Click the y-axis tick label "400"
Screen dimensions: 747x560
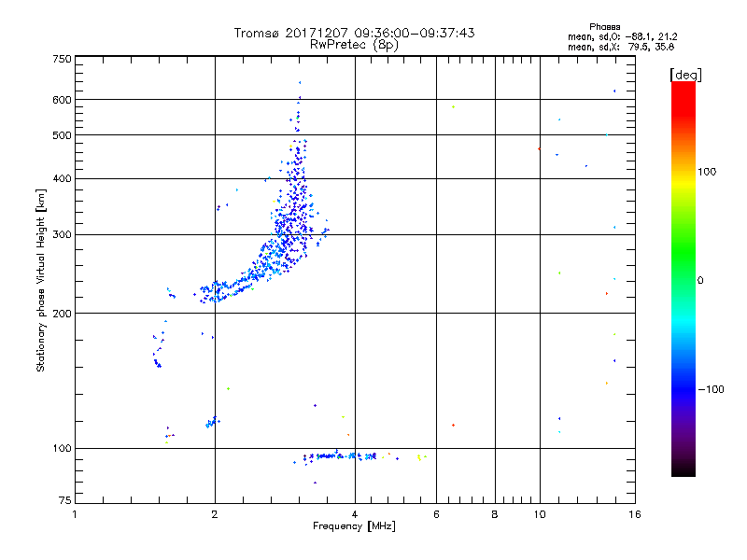point(62,179)
